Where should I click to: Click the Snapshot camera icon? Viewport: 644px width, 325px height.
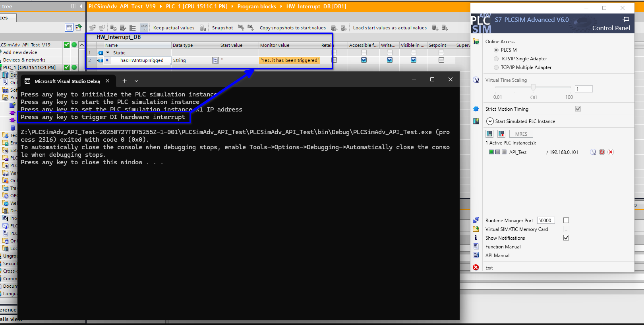[241, 27]
